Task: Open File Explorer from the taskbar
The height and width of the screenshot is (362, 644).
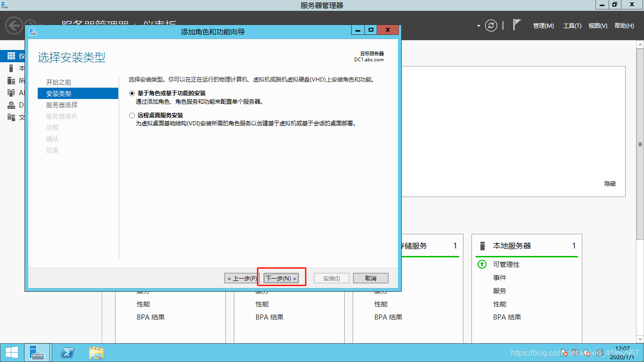Action: (x=97, y=353)
